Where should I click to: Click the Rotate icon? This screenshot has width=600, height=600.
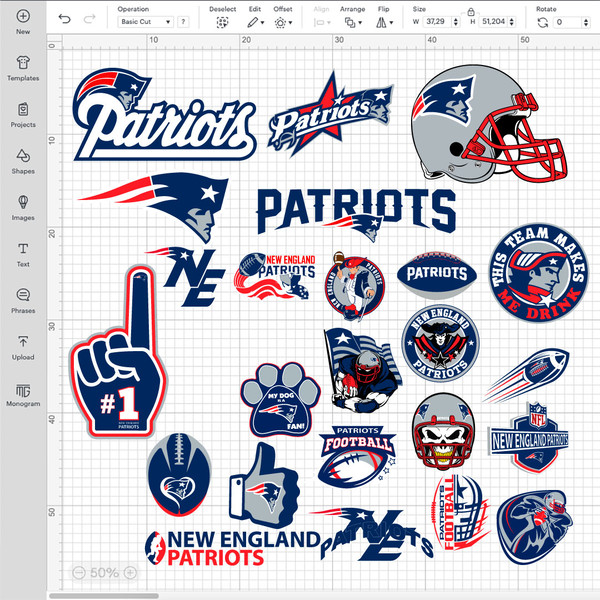[543, 23]
